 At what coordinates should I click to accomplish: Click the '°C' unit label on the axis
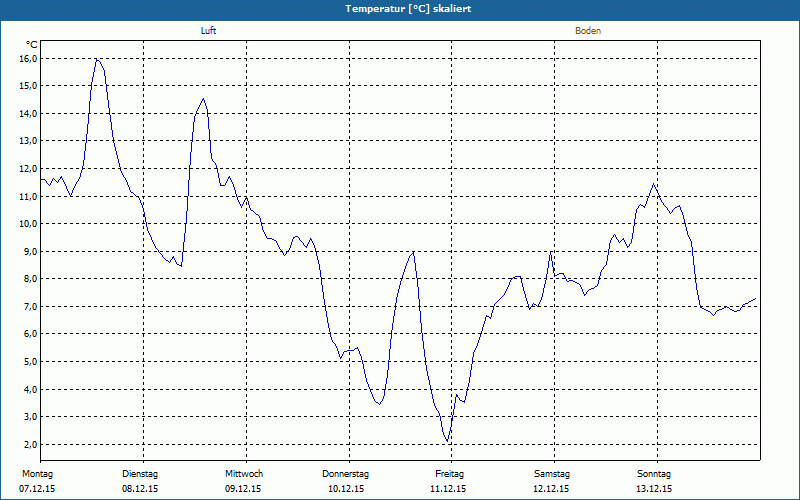point(32,45)
